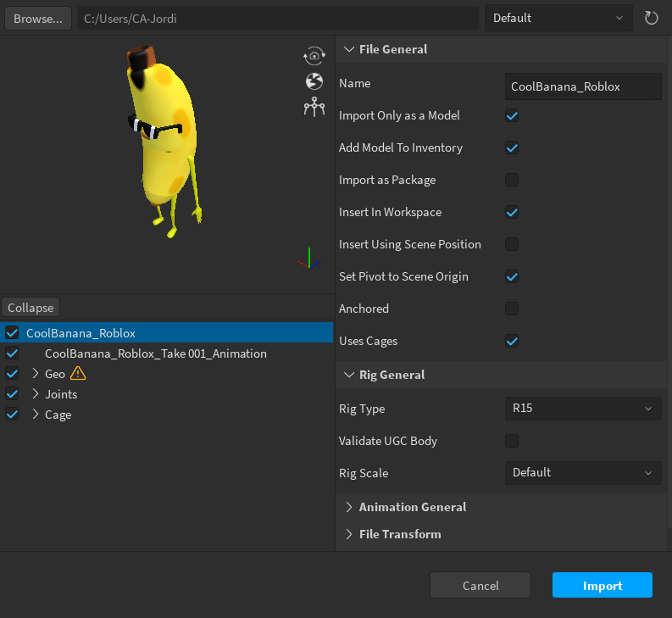
Task: Expand the File Transform section
Action: [349, 534]
